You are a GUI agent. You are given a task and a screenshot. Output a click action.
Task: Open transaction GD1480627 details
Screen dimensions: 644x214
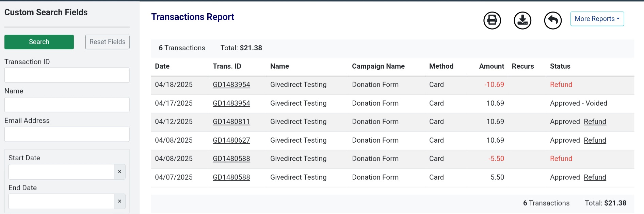(x=231, y=140)
